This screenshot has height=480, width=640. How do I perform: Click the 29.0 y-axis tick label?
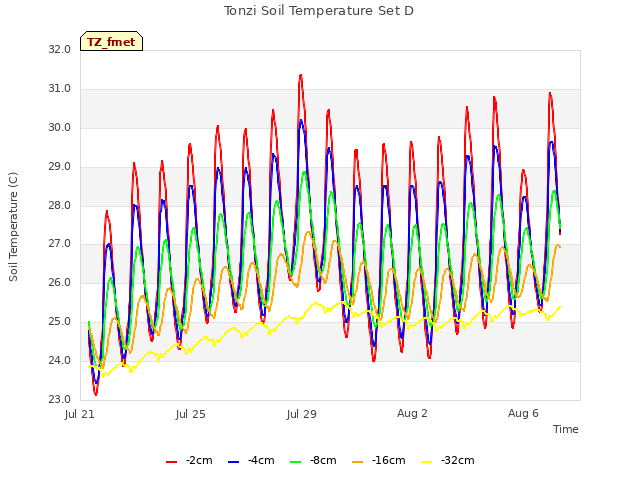click(60, 167)
